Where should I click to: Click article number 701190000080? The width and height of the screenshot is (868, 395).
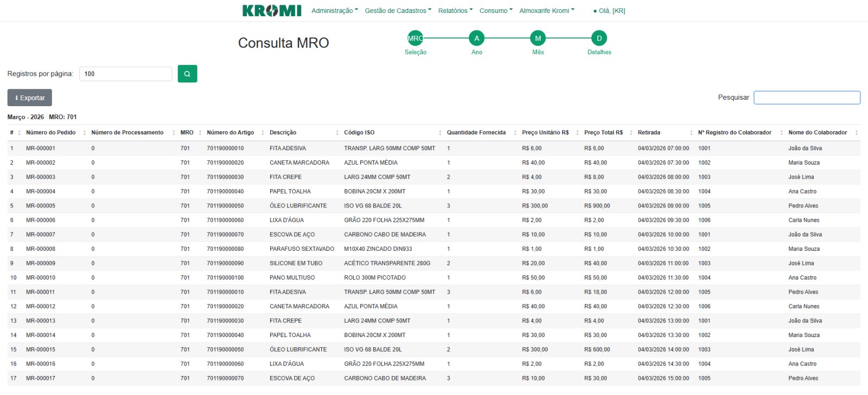pos(225,249)
